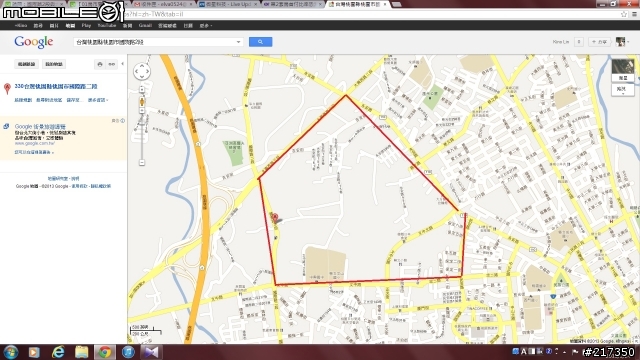The height and width of the screenshot is (360, 640).
Task: Open the search box suggestions dropdown arrow
Action: pos(238,42)
